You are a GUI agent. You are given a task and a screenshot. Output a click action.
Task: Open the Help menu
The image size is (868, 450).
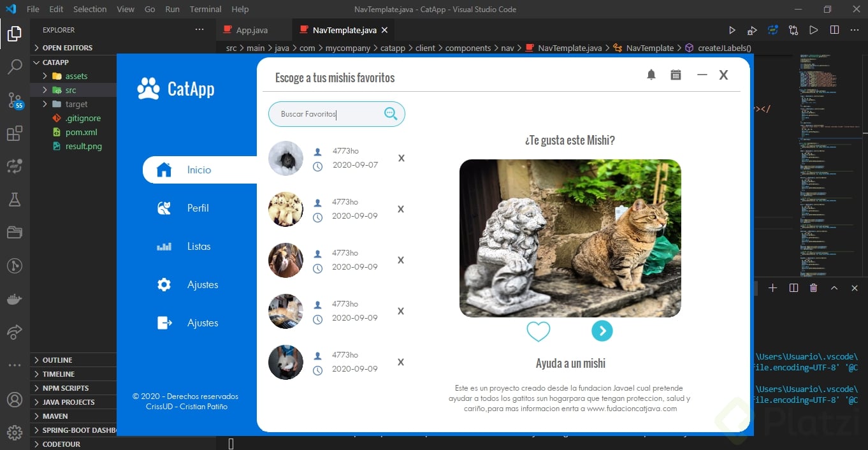pyautogui.click(x=240, y=10)
